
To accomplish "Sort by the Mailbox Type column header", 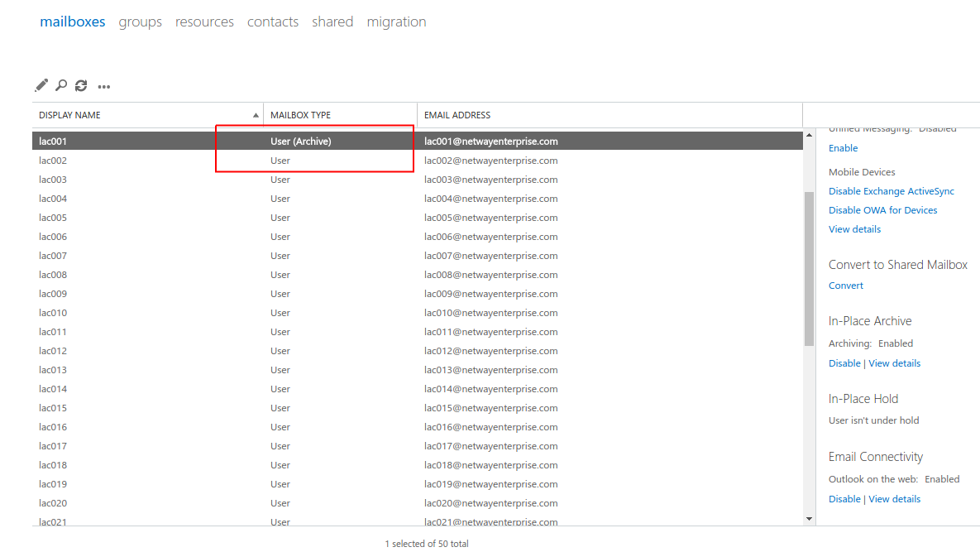I will [x=300, y=115].
